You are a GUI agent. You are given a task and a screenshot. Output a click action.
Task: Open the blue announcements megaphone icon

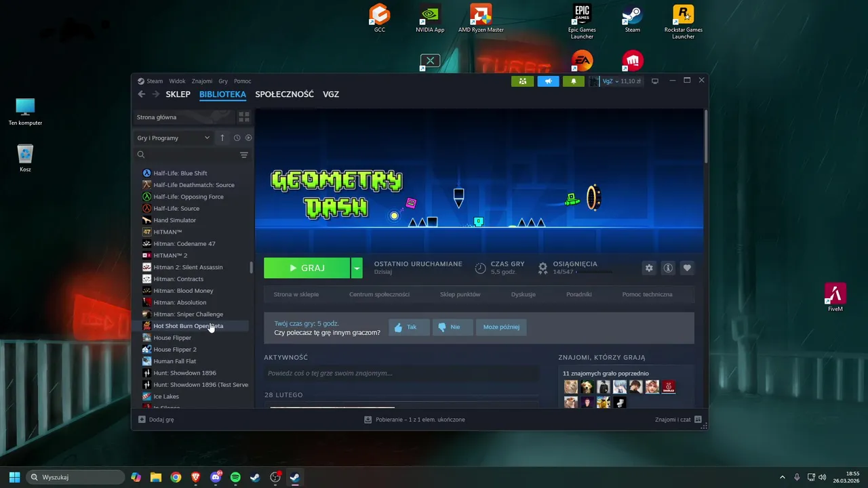click(x=548, y=81)
